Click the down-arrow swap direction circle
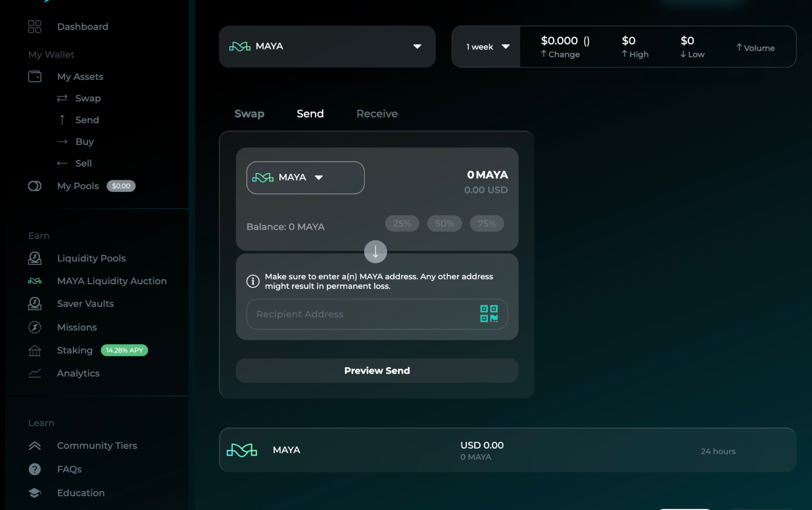This screenshot has width=812, height=510. (x=375, y=252)
